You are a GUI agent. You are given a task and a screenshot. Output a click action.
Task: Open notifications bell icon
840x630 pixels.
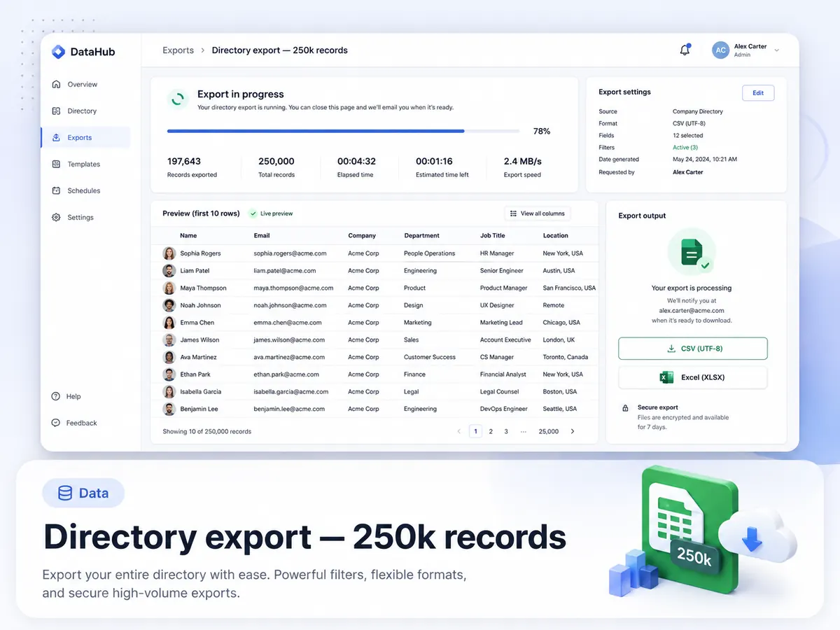point(685,50)
